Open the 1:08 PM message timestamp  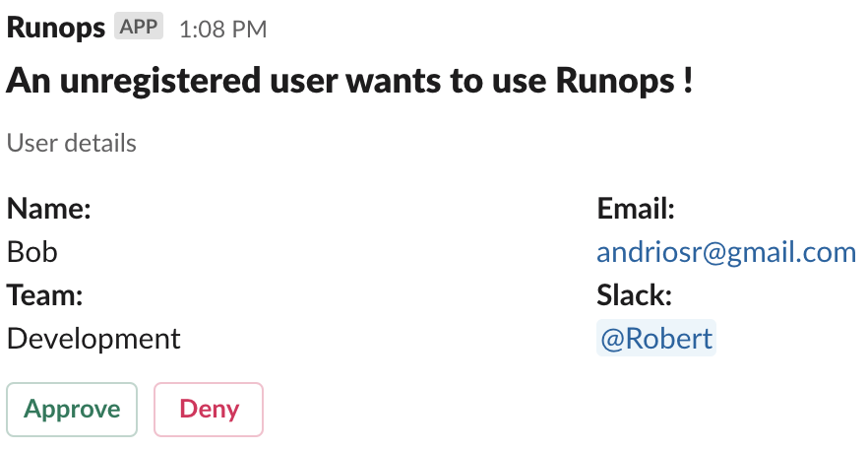point(222,30)
